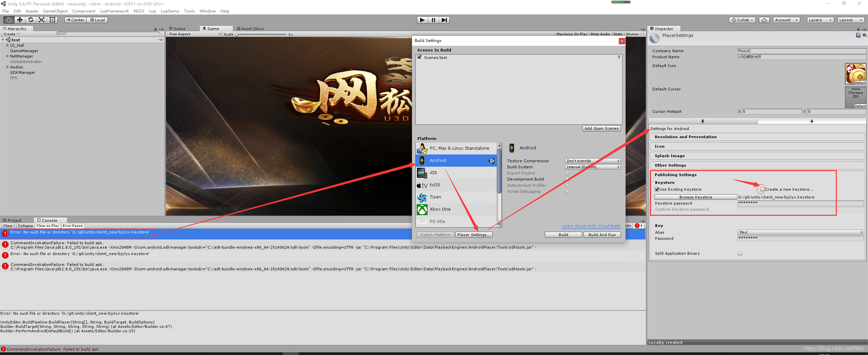Open Build System dropdown
Viewport: 868px width, 355px height.
point(593,167)
